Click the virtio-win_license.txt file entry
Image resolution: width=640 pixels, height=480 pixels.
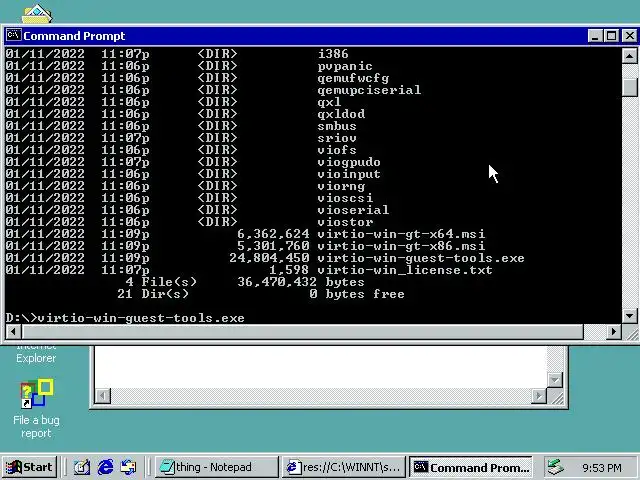(x=405, y=270)
